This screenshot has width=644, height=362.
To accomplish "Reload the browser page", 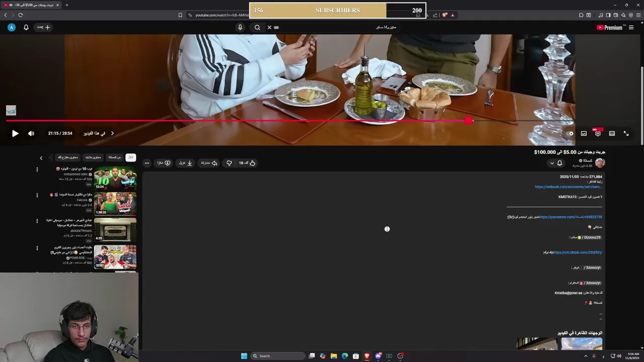I will [x=20, y=15].
